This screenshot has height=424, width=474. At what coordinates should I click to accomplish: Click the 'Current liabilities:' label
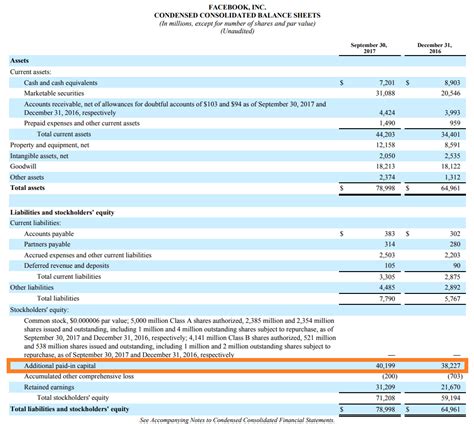coord(35,223)
